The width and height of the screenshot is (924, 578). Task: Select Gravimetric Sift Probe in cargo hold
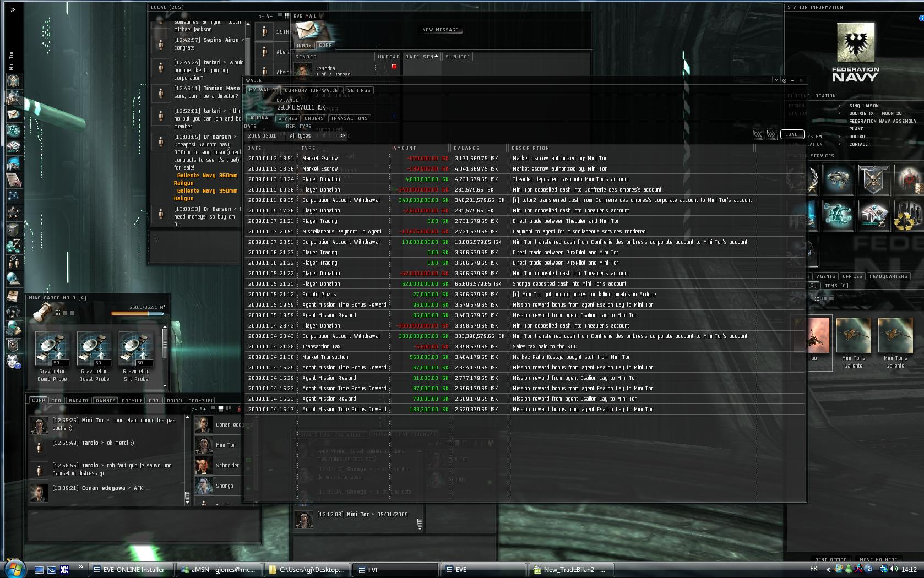(x=136, y=356)
